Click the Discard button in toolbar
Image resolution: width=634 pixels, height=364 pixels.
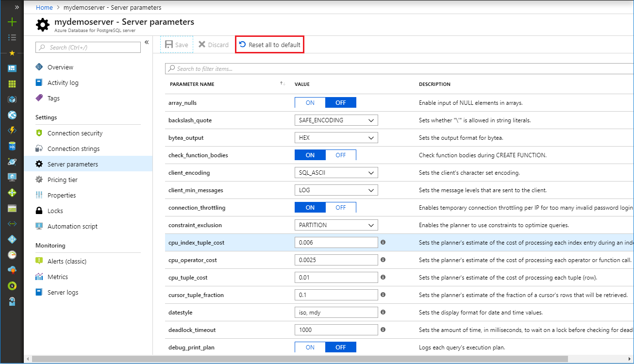tap(214, 45)
